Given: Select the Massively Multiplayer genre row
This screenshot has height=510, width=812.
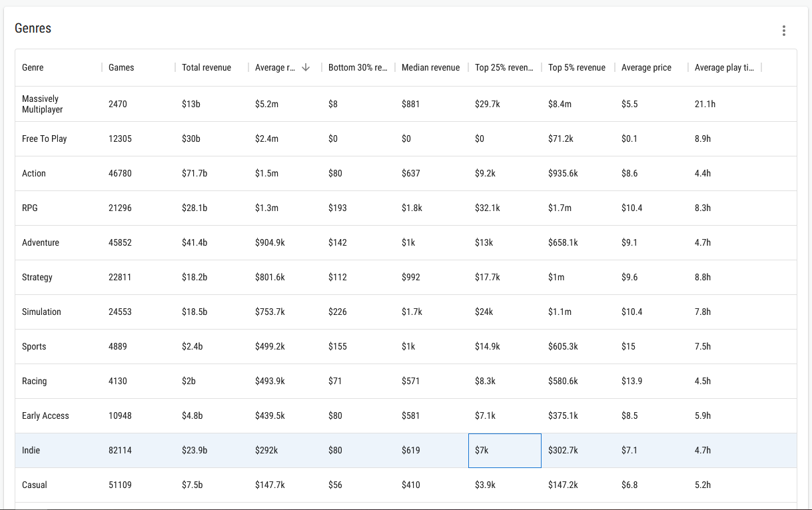Looking at the screenshot, I should 43,104.
